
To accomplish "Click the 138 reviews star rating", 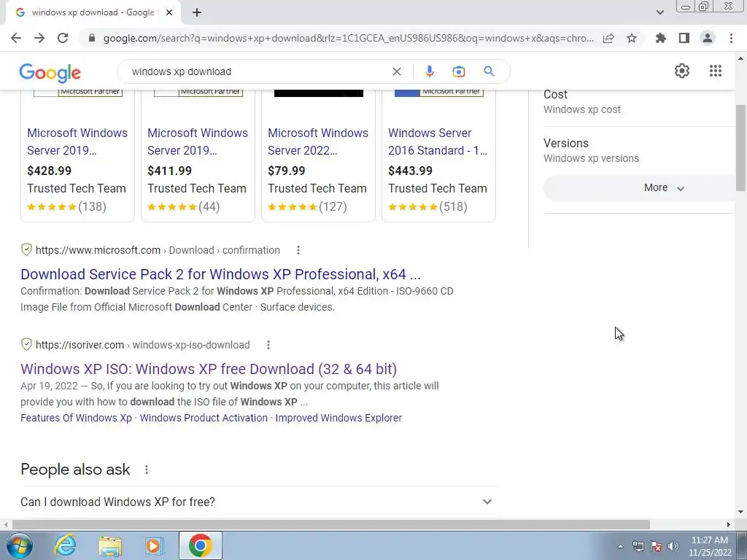I will (66, 206).
